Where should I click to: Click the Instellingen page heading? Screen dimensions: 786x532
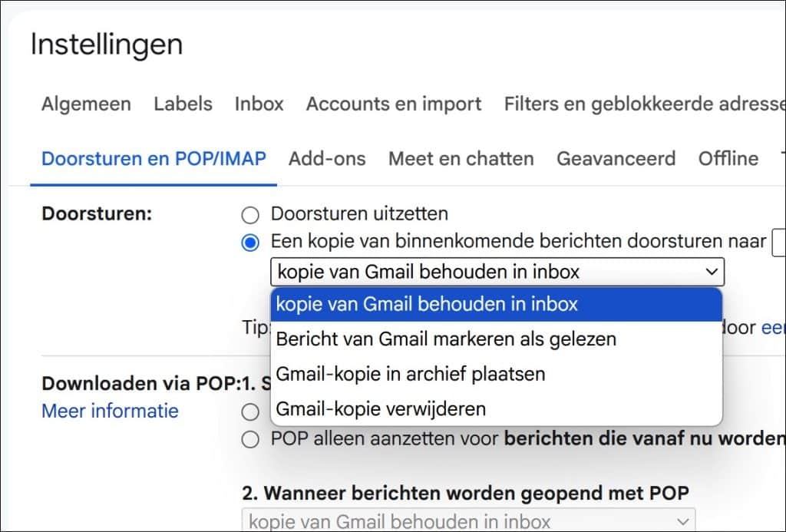tap(106, 44)
